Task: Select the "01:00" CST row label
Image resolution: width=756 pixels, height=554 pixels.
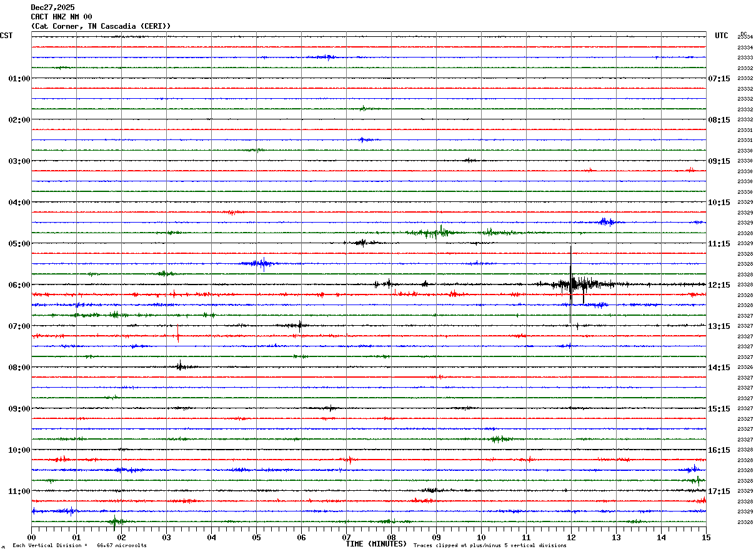Action: 19,79
